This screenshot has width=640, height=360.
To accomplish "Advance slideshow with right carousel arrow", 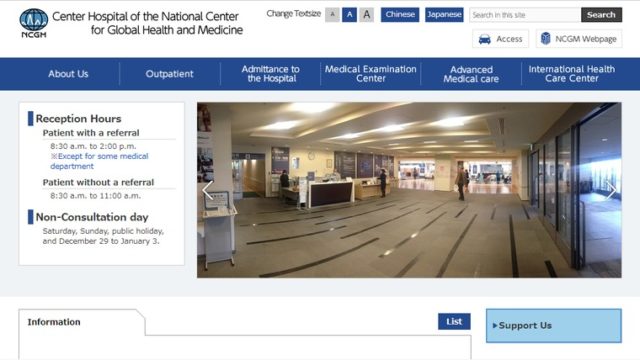I will click(611, 190).
